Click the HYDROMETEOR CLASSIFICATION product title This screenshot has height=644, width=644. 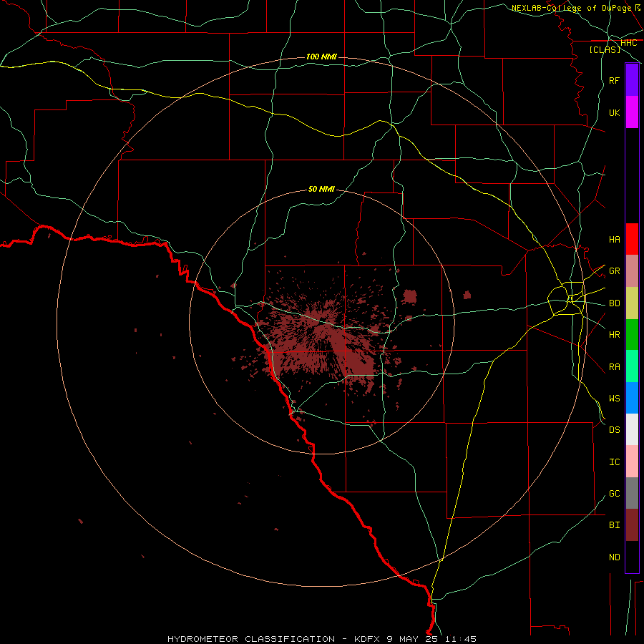click(x=251, y=639)
